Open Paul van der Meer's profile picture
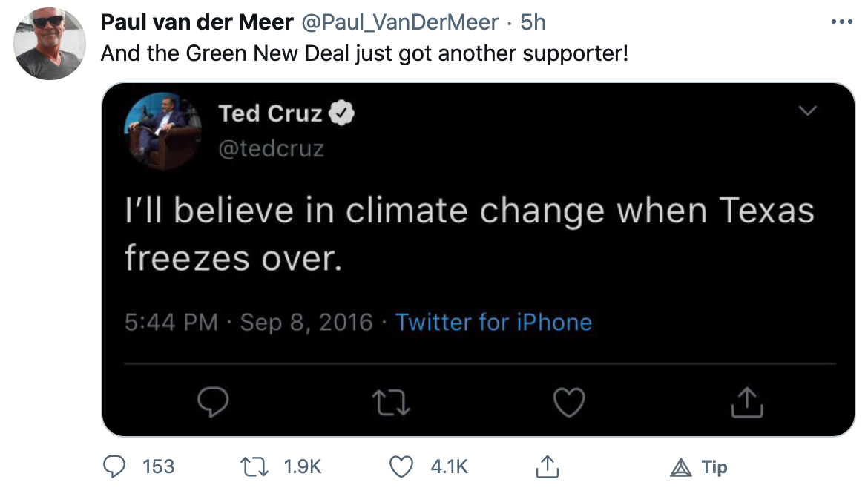The width and height of the screenshot is (868, 488). tap(49, 42)
